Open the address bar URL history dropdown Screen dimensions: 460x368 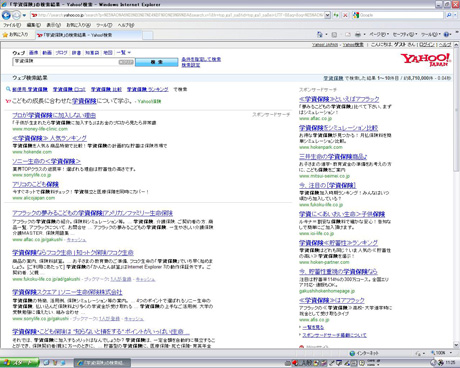point(327,15)
